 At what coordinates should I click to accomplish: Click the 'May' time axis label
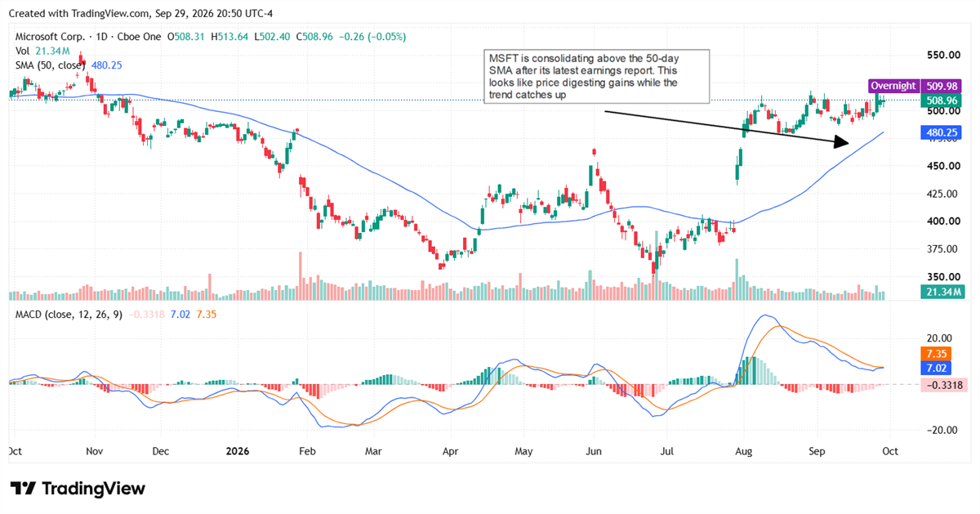click(523, 451)
